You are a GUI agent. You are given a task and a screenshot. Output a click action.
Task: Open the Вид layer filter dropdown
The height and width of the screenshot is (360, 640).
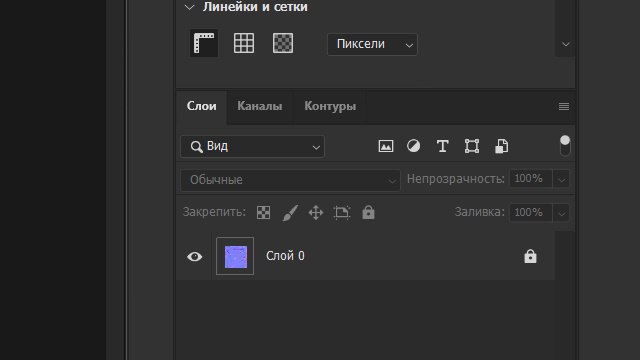tap(253, 147)
